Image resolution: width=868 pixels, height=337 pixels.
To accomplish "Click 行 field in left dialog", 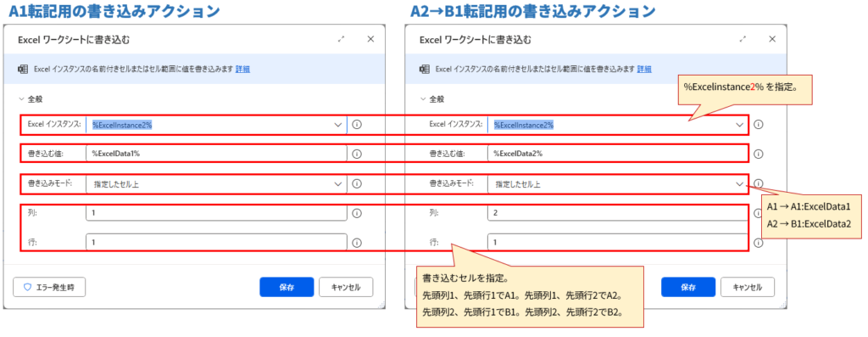I will [x=216, y=242].
